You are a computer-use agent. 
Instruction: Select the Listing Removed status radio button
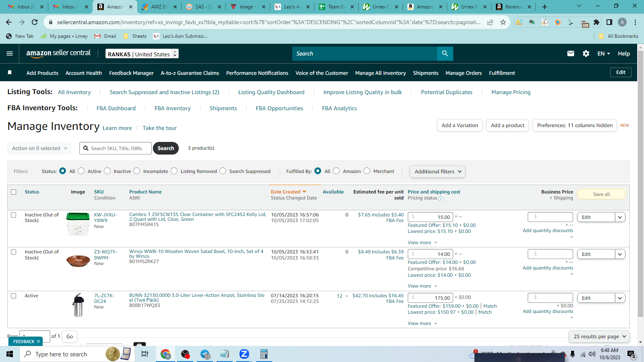pos(174,171)
